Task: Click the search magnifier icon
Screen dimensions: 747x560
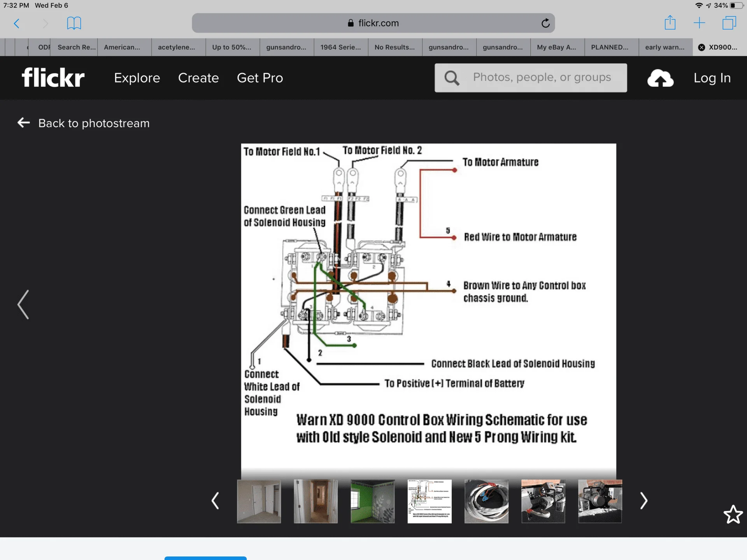Action: pyautogui.click(x=452, y=78)
